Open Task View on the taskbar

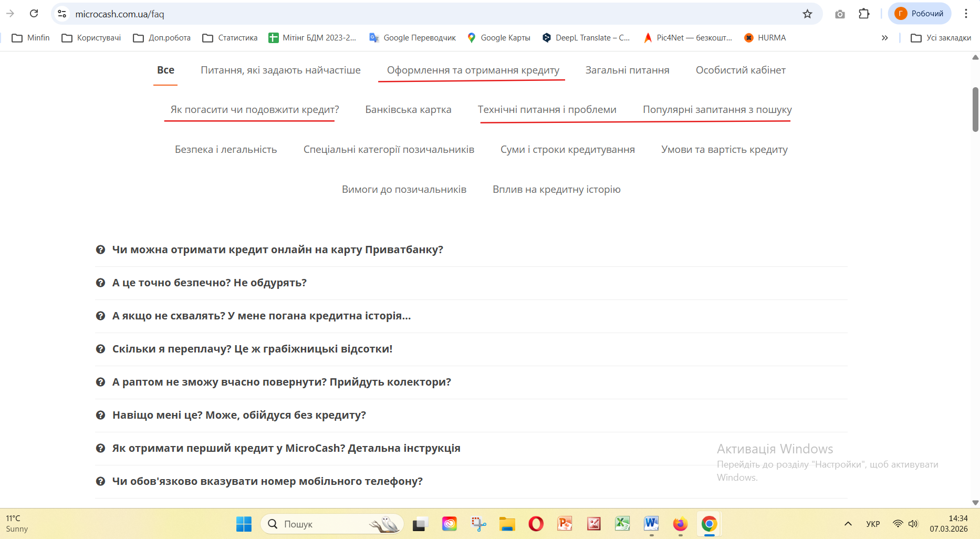pos(420,524)
